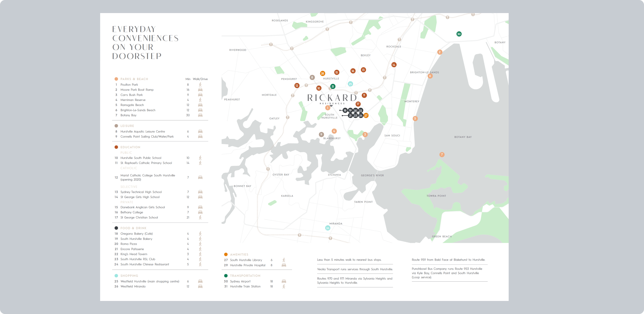Image resolution: width=644 pixels, height=314 pixels.
Task: Click marker 17 below the Rickard logo
Action: click(358, 104)
